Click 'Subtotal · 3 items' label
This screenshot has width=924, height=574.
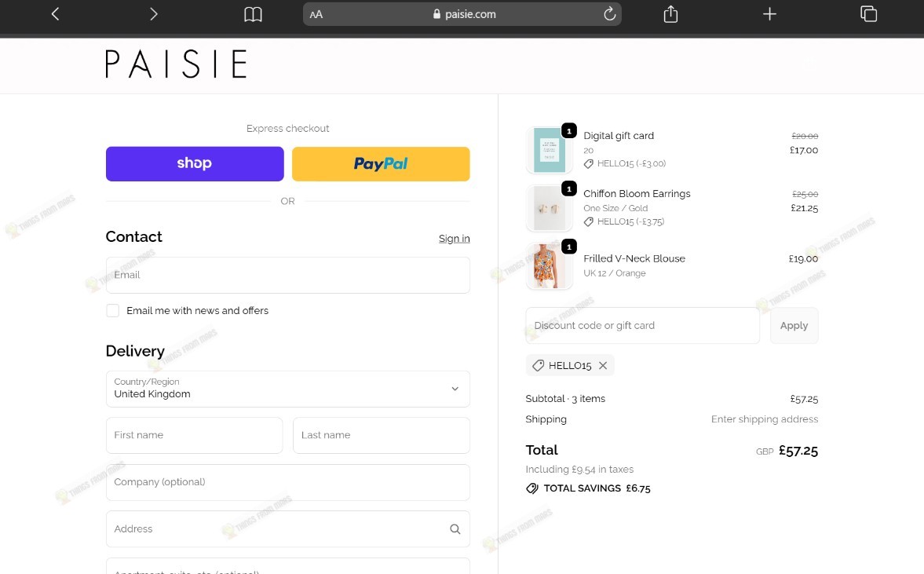(x=565, y=398)
